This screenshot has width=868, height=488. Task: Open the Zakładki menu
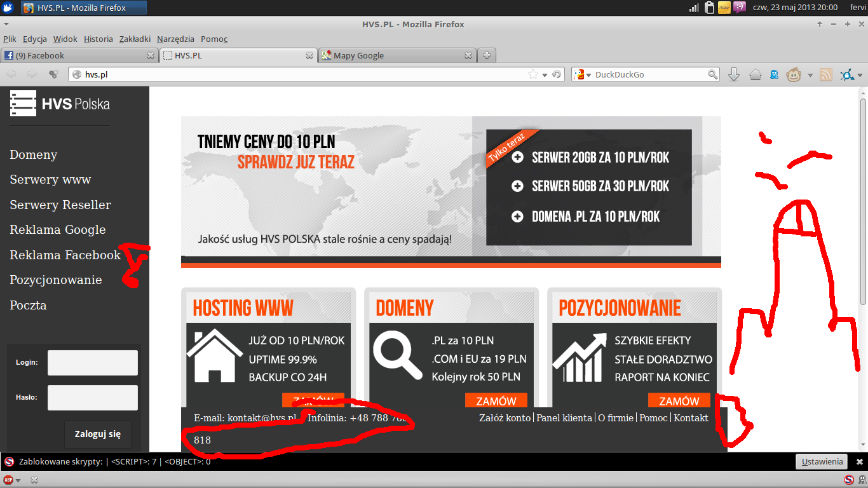(x=135, y=39)
